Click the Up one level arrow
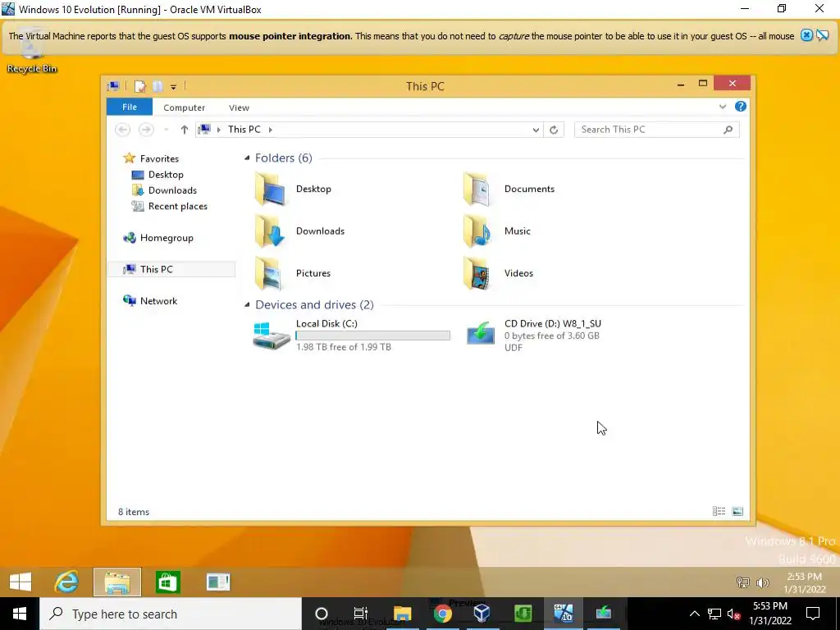 185,130
